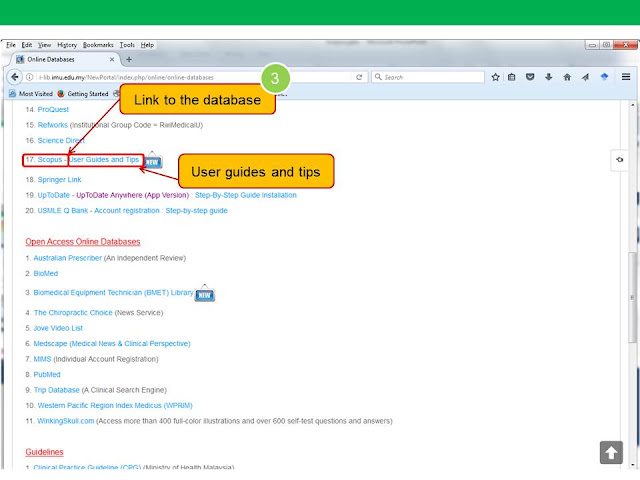Open the Trip Database link
The image size is (640, 480).
(56, 390)
